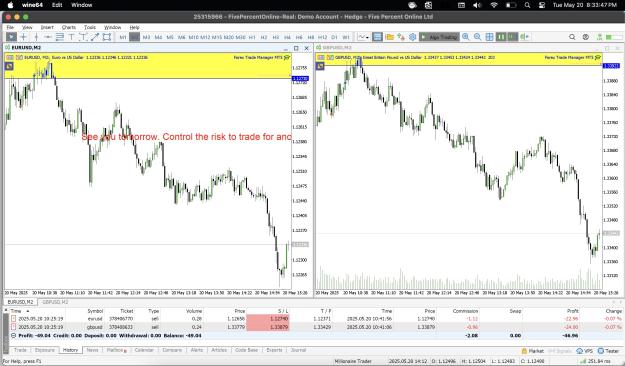Click the macOS volume icon

[x=477, y=5]
